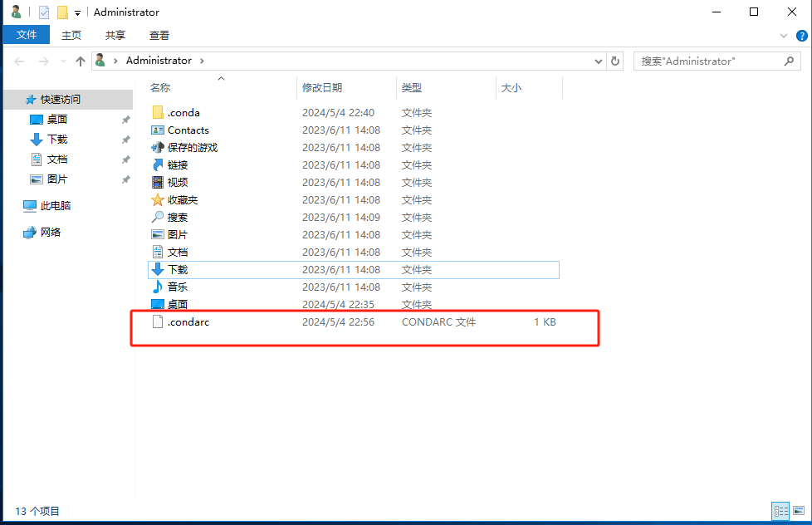The image size is (812, 525).
Task: Click the CONDARC 文件 type cell
Action: (438, 322)
